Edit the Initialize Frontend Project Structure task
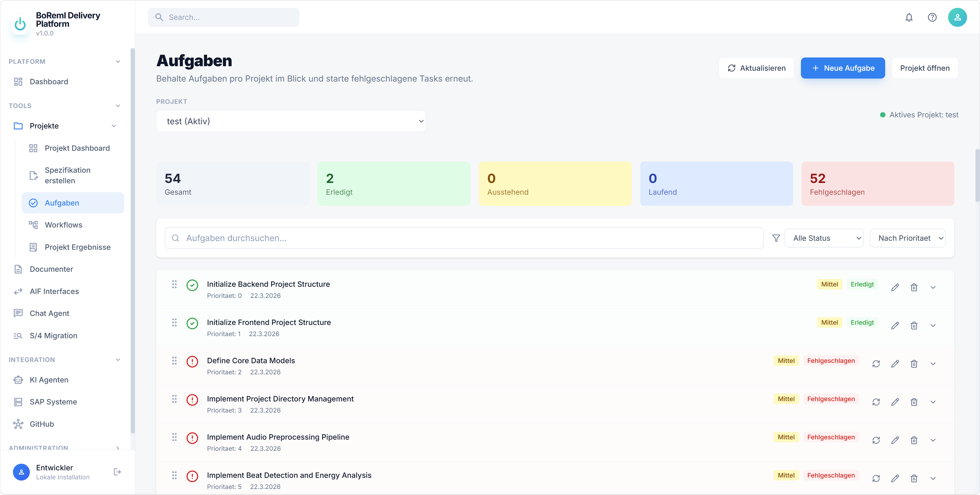The image size is (980, 495). tap(895, 325)
